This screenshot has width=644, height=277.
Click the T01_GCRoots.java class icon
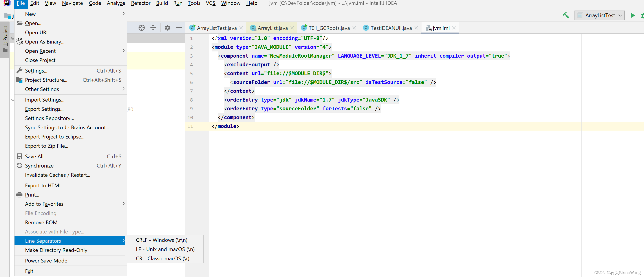click(304, 28)
